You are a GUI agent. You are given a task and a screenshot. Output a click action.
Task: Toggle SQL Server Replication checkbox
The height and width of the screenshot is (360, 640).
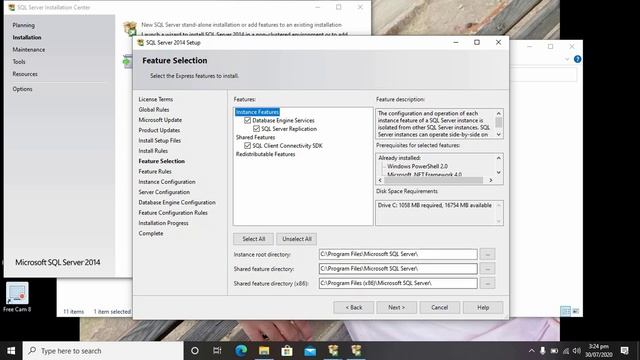click(x=256, y=129)
